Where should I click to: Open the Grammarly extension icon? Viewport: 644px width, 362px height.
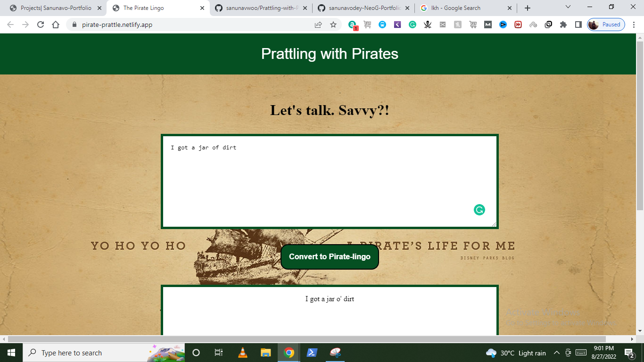point(413,24)
